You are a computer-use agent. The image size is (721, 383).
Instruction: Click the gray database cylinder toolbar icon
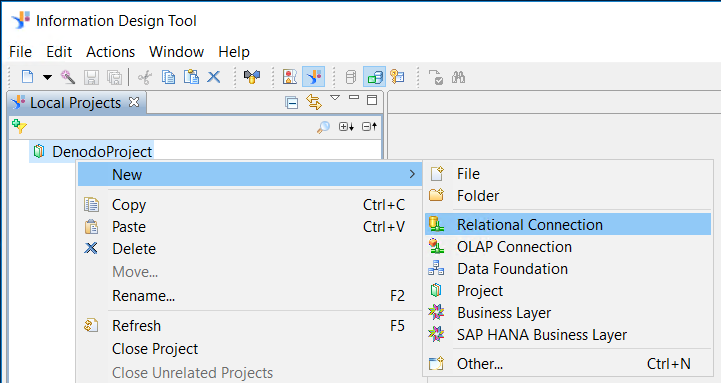[350, 77]
